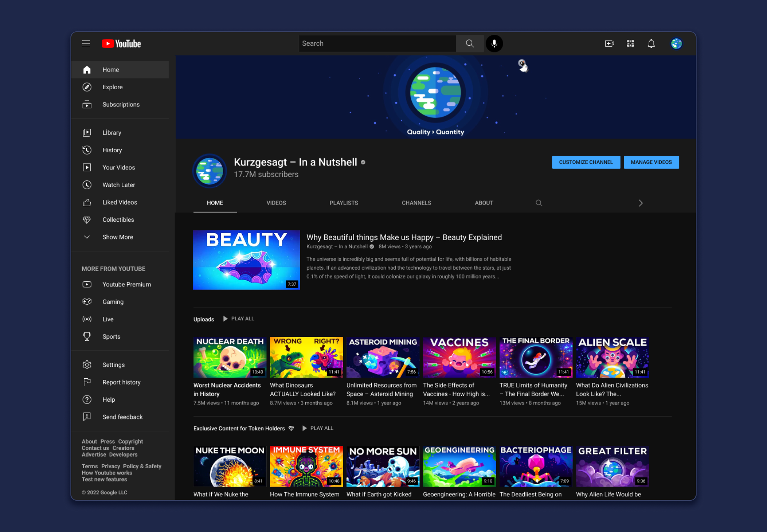Open Explore in sidebar
Screen dimensions: 767x532
[x=120, y=87]
